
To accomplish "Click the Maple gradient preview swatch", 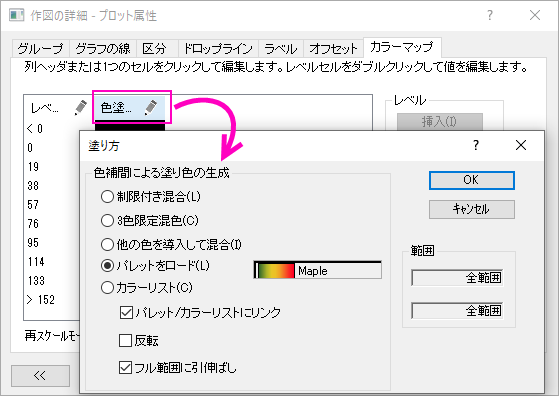I will pos(275,271).
